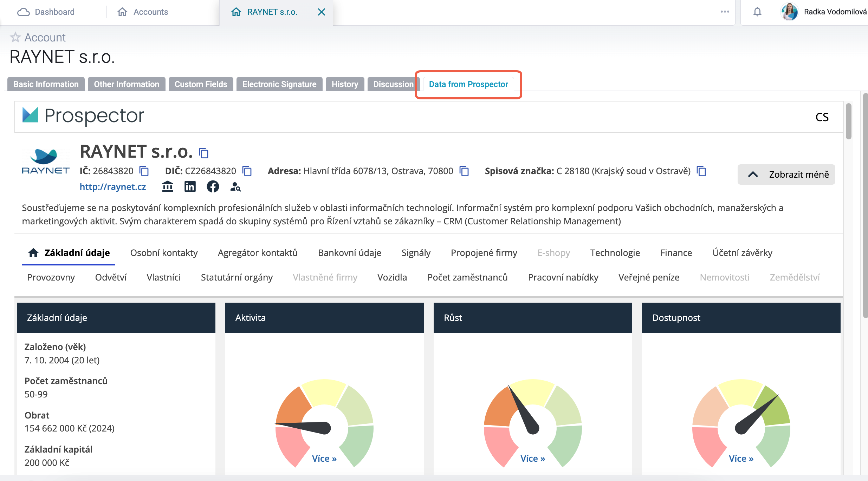Open Odvětví section
The image size is (868, 481).
[x=111, y=277]
